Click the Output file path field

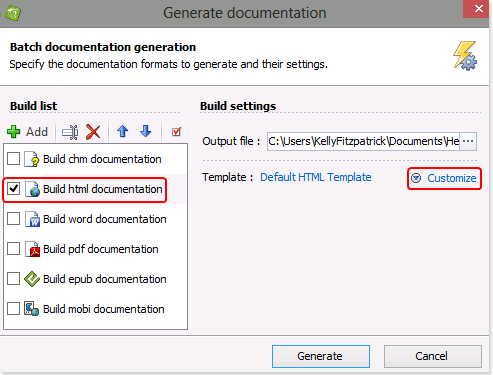(363, 141)
